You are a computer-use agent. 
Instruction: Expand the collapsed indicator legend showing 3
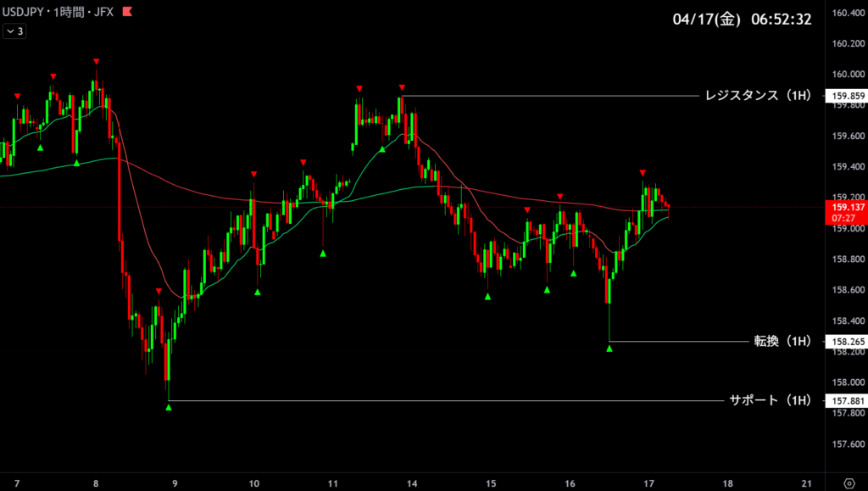tap(15, 31)
